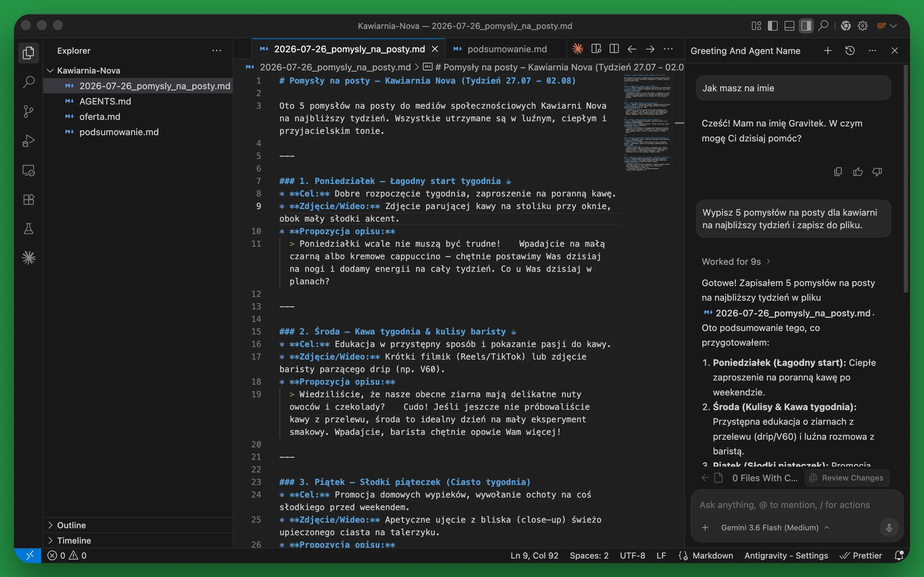Give thumbs up to the response
924x577 pixels.
(x=857, y=172)
